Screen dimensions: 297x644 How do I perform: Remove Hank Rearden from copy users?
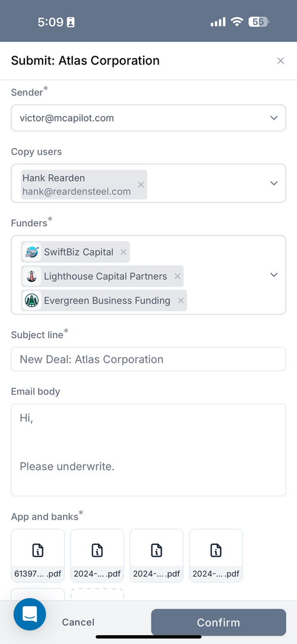coord(141,185)
